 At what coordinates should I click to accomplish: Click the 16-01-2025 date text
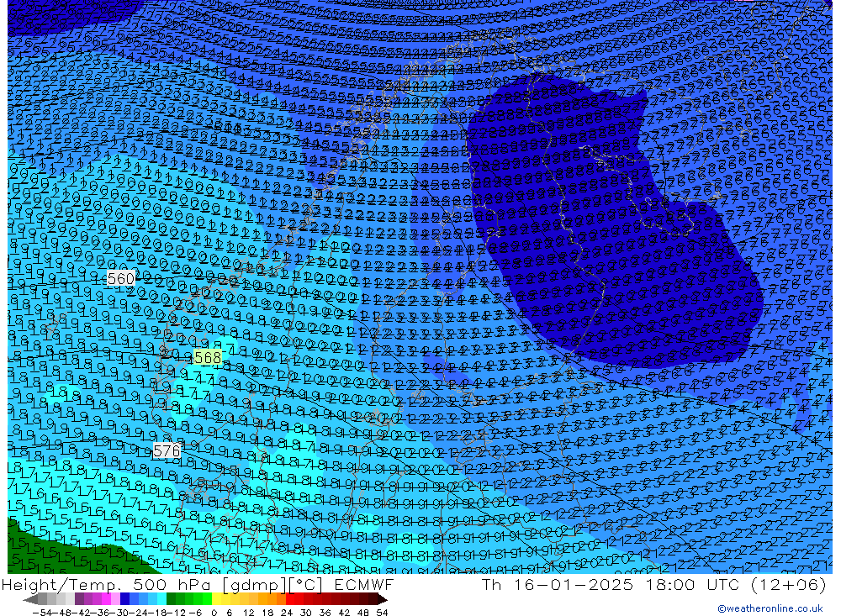[574, 584]
